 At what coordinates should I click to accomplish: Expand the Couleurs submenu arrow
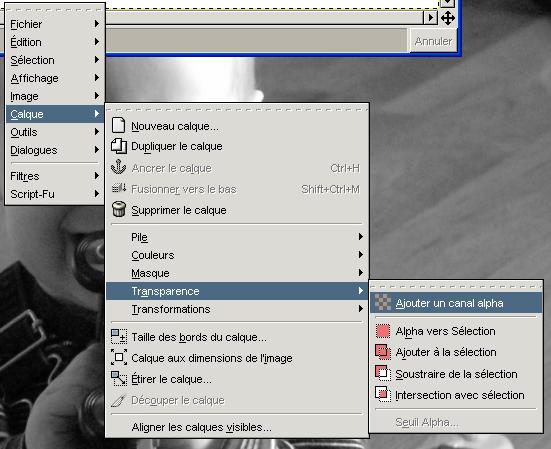coord(361,254)
